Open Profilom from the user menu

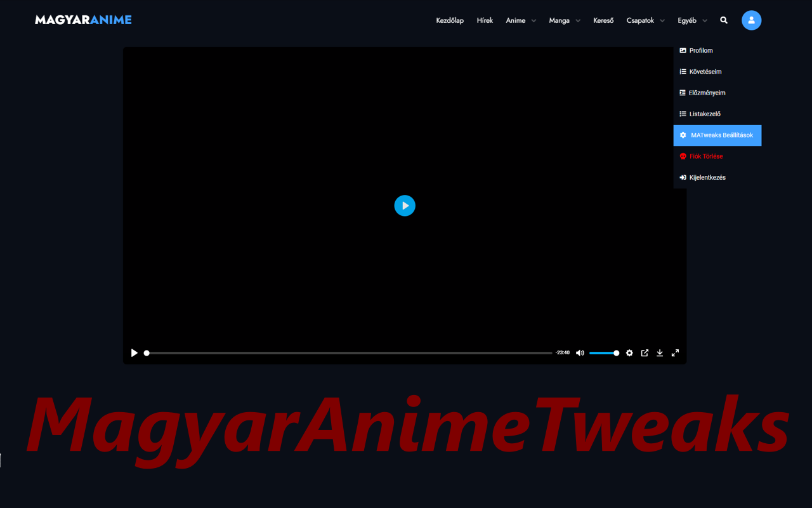(x=700, y=50)
